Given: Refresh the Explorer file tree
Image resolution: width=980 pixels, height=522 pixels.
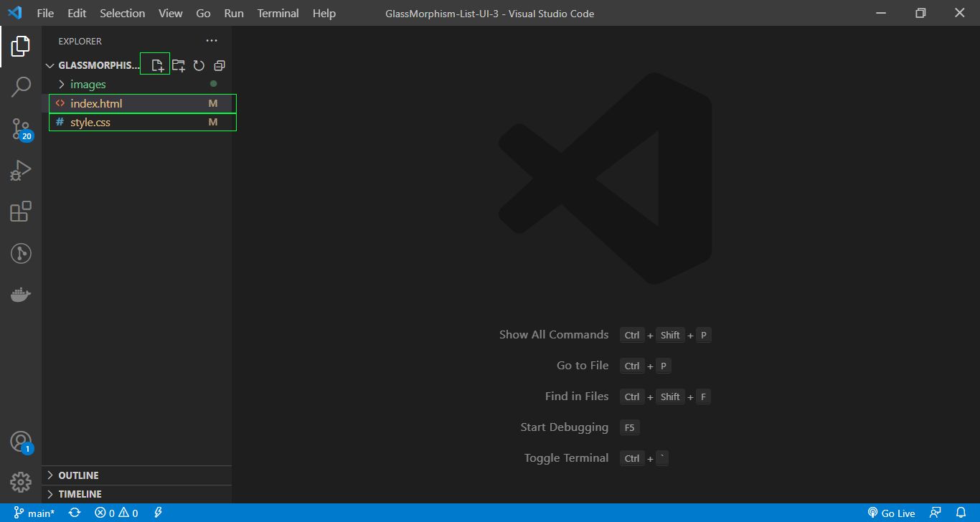Looking at the screenshot, I should pos(199,65).
